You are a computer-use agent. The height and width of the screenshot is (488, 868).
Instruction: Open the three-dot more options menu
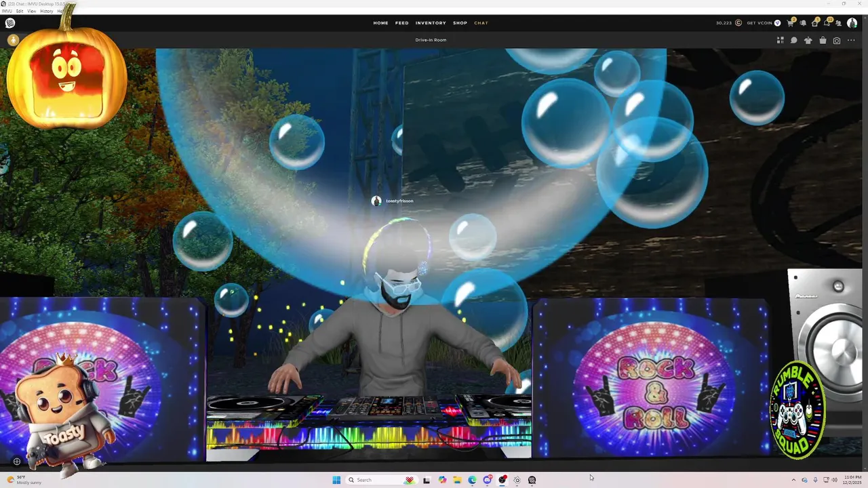[x=851, y=40]
